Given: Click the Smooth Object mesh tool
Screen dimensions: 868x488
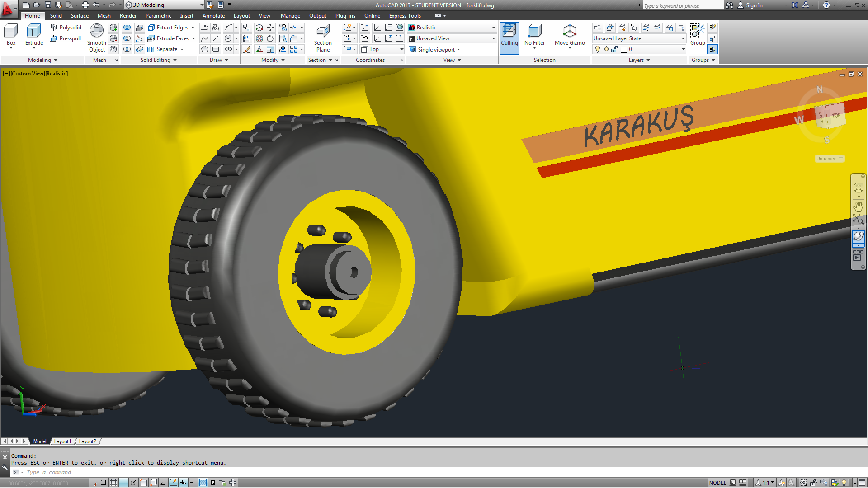Looking at the screenshot, I should [x=97, y=38].
